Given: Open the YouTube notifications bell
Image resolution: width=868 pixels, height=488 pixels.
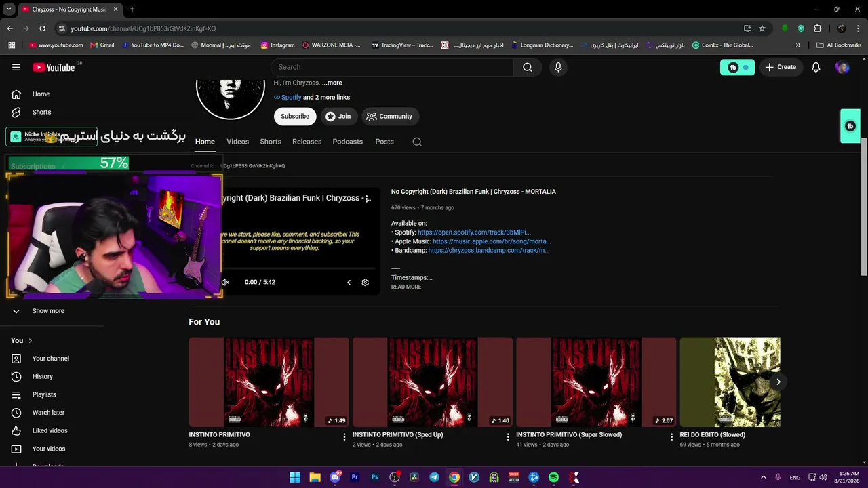Looking at the screenshot, I should click(x=816, y=67).
